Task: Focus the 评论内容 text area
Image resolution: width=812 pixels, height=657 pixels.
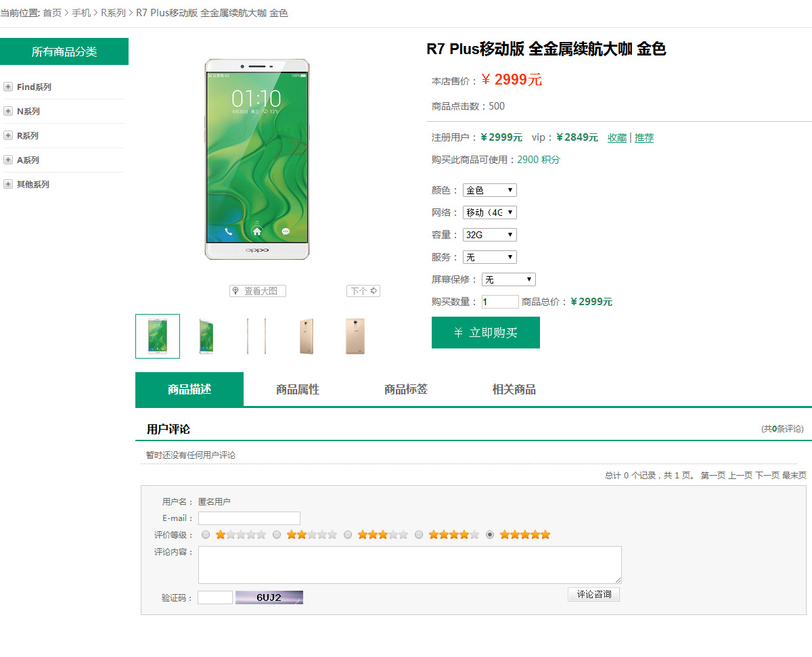Action: click(x=410, y=565)
